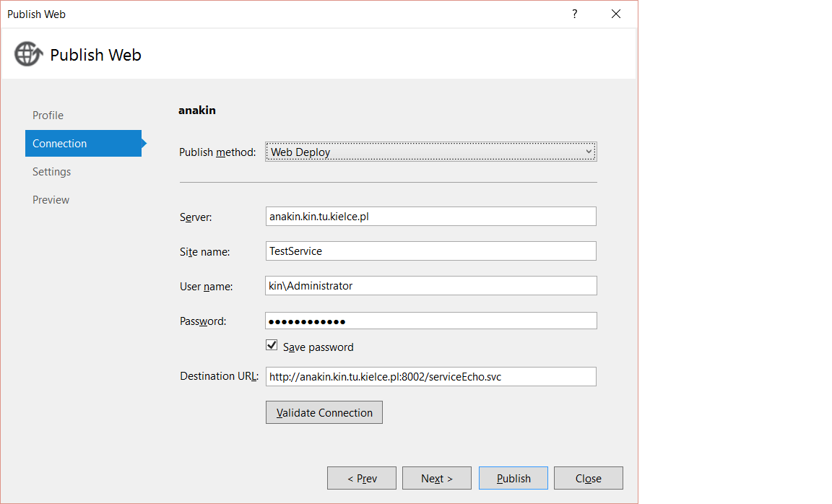Click the User name input field
Screen dimensions: 832x504
coord(431,285)
